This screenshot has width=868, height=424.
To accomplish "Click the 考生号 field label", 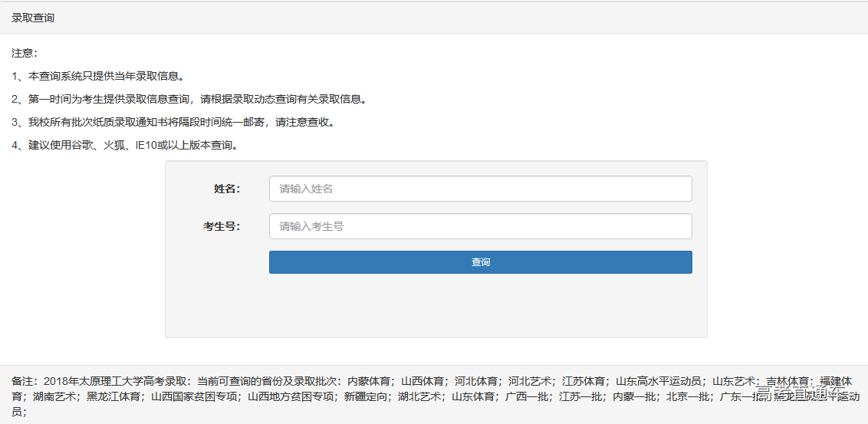I will [x=222, y=226].
